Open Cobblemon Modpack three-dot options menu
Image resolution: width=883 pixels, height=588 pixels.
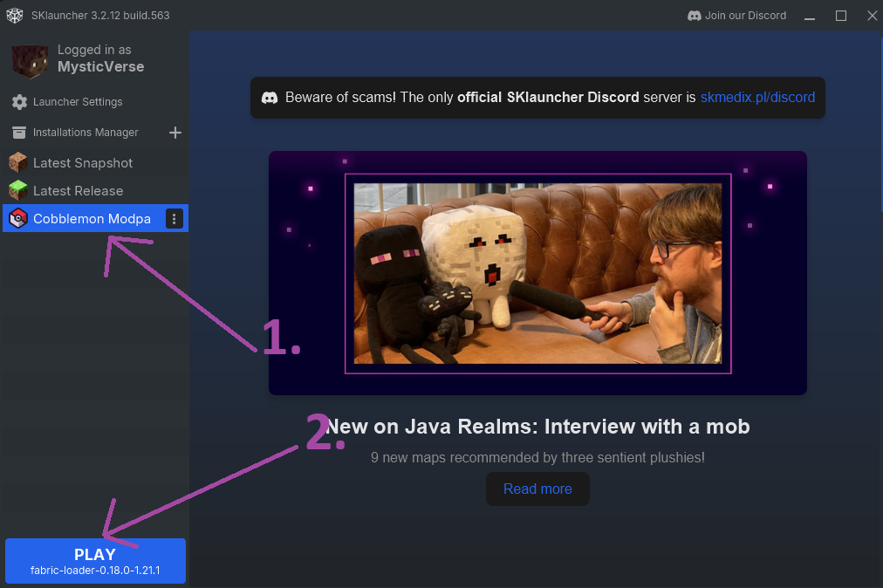pyautogui.click(x=175, y=219)
